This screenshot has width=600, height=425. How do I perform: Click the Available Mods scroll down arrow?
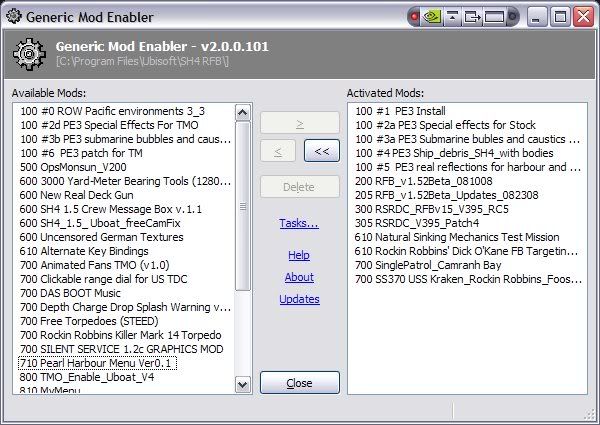(x=243, y=384)
